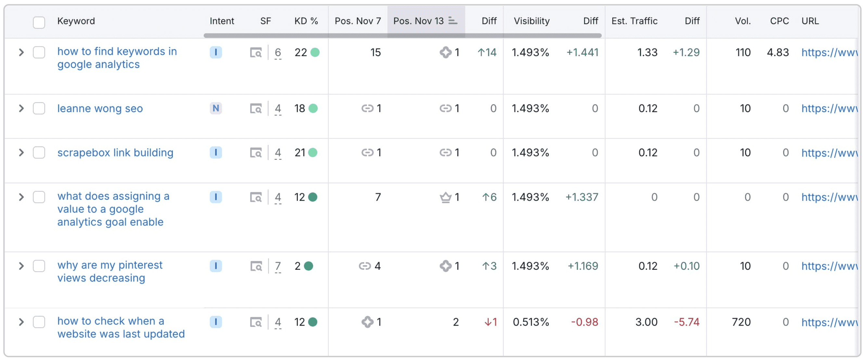Click the Informational intent badge on "scrapebox link building"
868x361 pixels.
[x=216, y=153]
